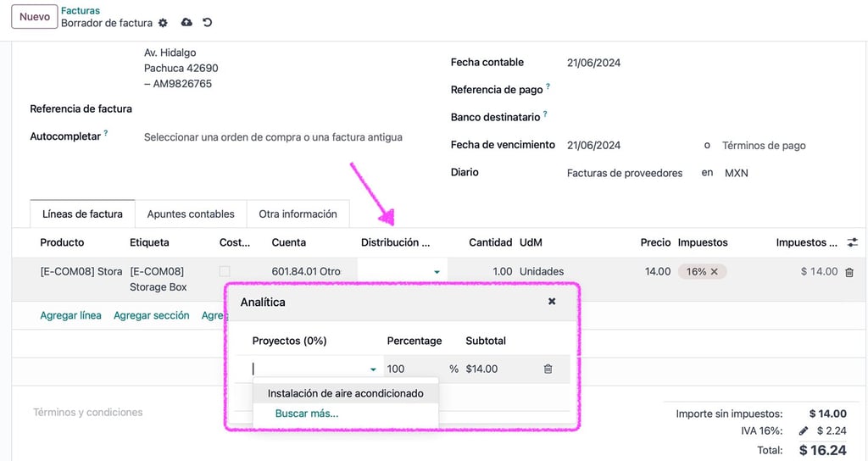Show the Autocompletar help tooltip
This screenshot has width=868, height=461.
(106, 133)
